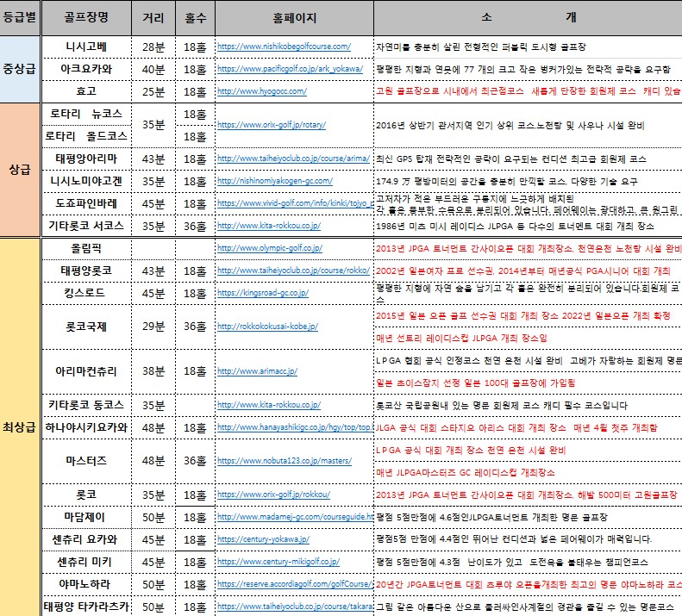
Task: Select the 마스터즈 cell
Action: coord(86,461)
